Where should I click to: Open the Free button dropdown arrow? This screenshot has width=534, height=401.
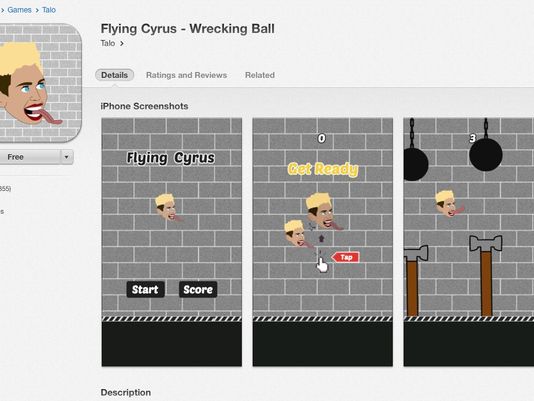[67, 157]
